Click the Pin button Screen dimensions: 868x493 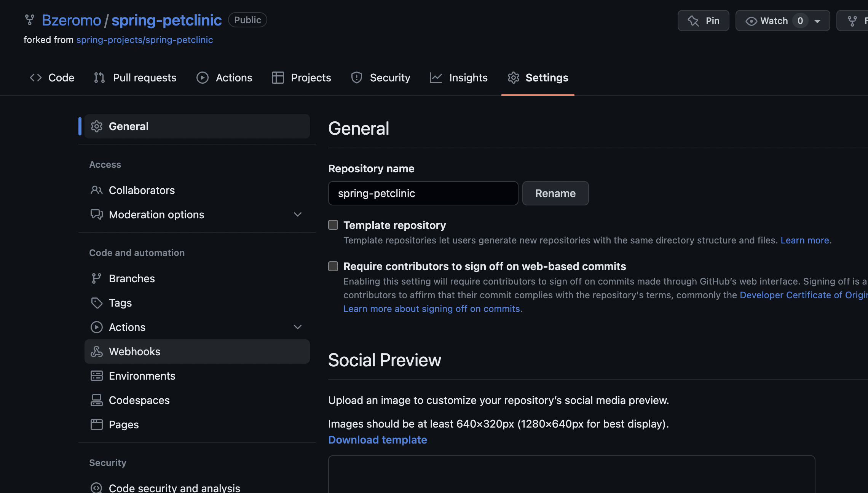click(x=704, y=21)
